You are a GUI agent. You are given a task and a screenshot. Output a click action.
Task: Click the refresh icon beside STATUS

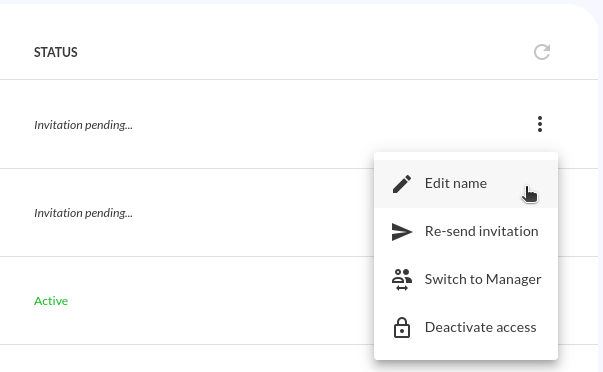[542, 52]
